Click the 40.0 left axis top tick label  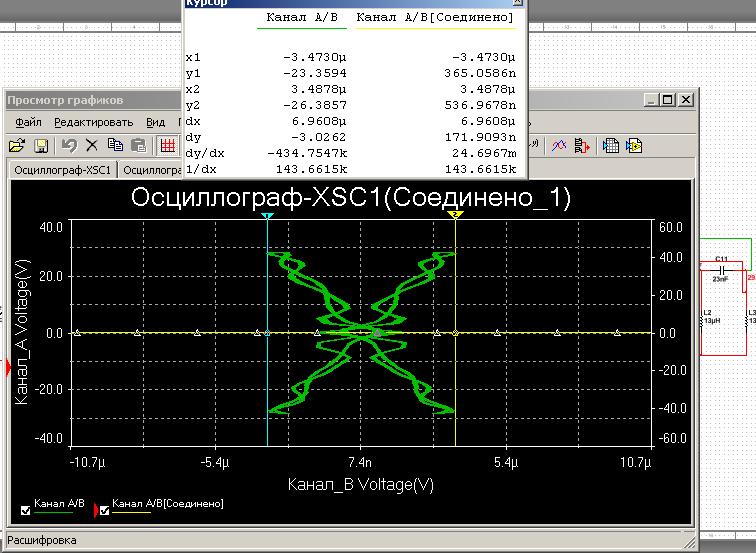(x=51, y=228)
